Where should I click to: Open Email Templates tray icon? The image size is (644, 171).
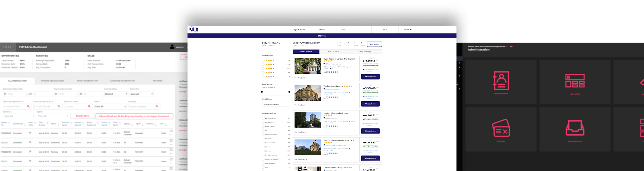[x=575, y=128]
